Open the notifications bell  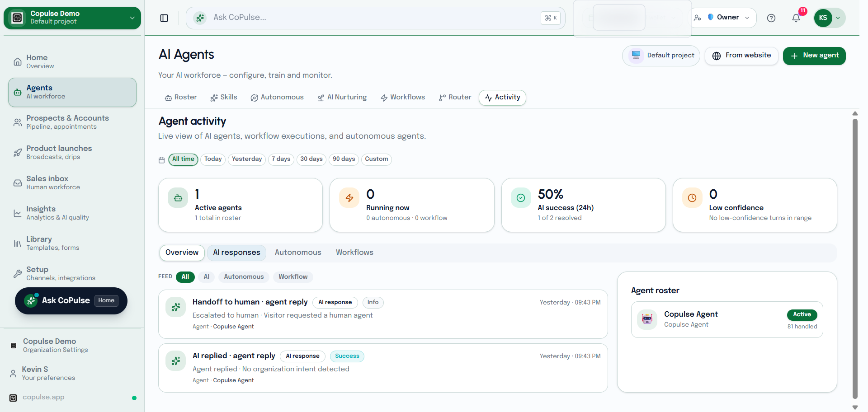[x=796, y=18]
